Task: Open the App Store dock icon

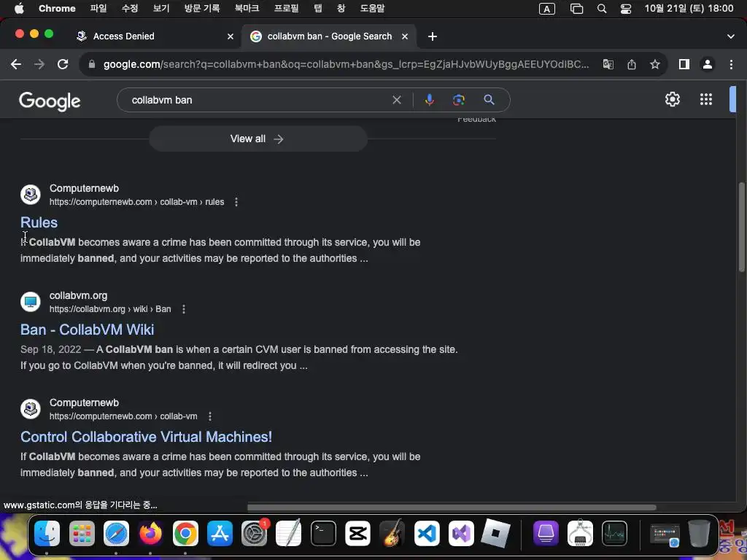Action: pyautogui.click(x=220, y=533)
